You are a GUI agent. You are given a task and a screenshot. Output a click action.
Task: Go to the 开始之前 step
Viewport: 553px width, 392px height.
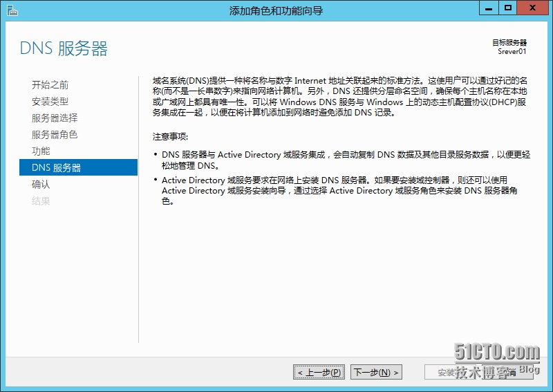50,84
